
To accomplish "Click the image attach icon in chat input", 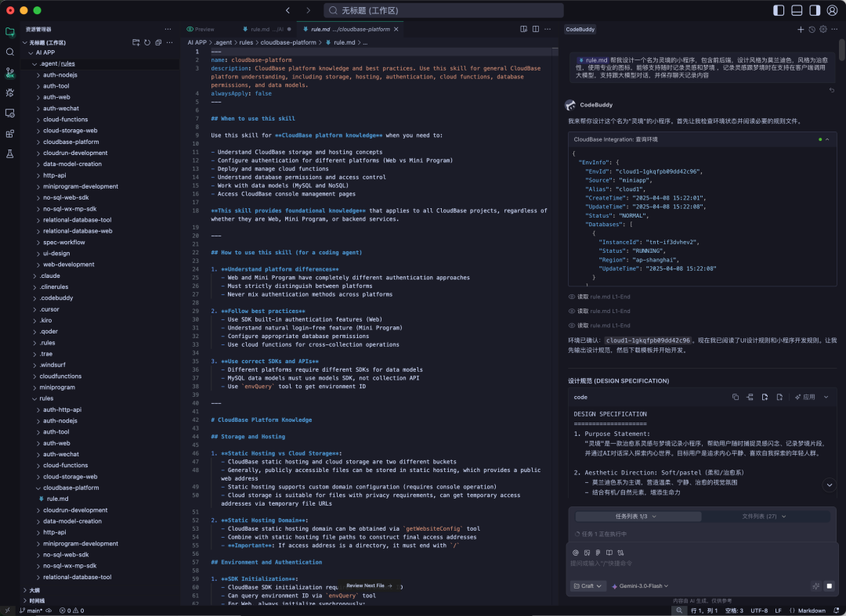I will [587, 553].
